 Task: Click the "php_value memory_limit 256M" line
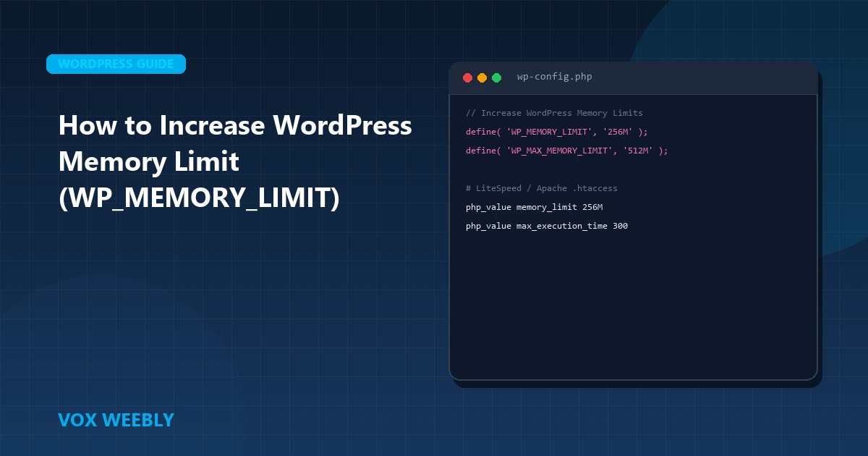click(534, 207)
